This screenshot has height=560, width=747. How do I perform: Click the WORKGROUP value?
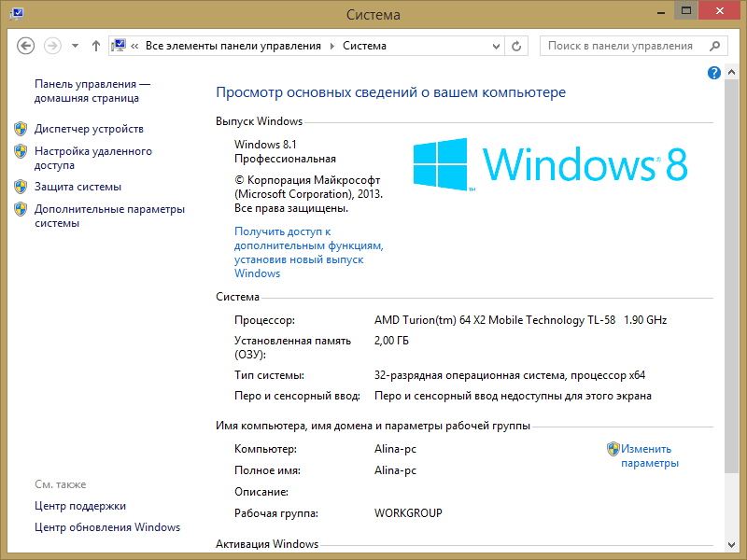[x=408, y=512]
